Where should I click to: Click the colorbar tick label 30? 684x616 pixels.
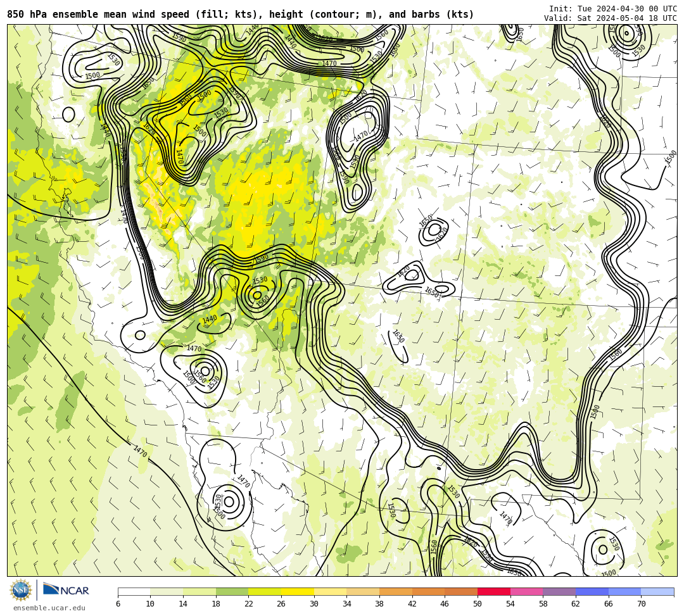[314, 604]
